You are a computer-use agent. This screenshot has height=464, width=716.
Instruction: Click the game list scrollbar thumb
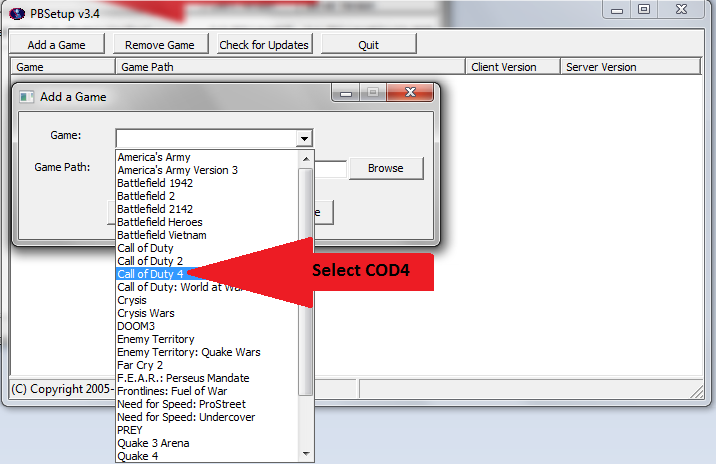[306, 281]
